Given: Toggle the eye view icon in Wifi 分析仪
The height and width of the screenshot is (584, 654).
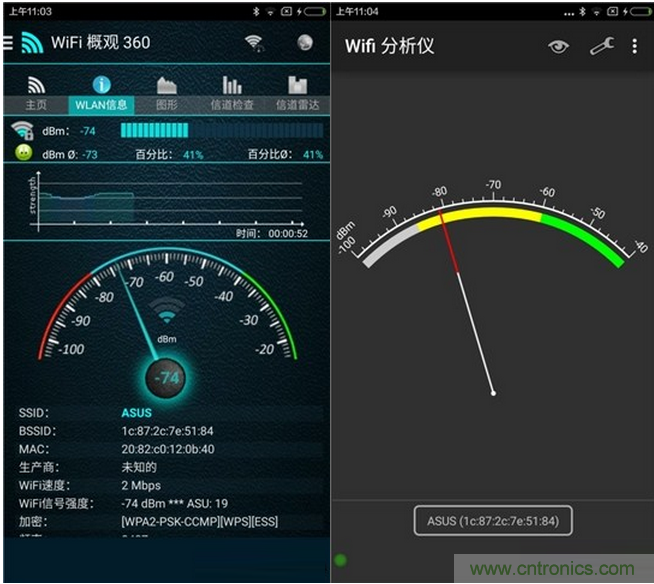Looking at the screenshot, I should [x=558, y=47].
